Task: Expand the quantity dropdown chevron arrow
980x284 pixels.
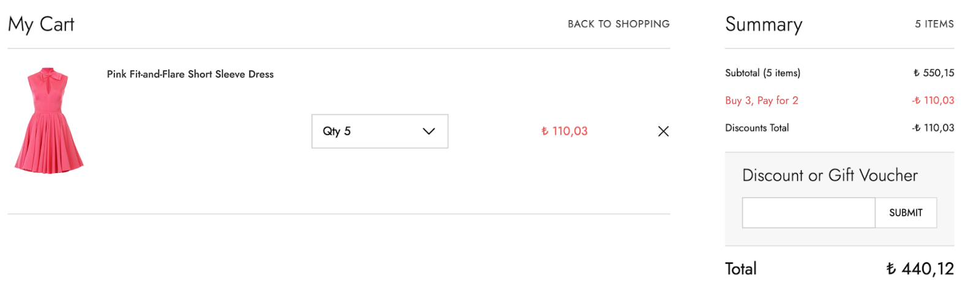Action: 429,131
